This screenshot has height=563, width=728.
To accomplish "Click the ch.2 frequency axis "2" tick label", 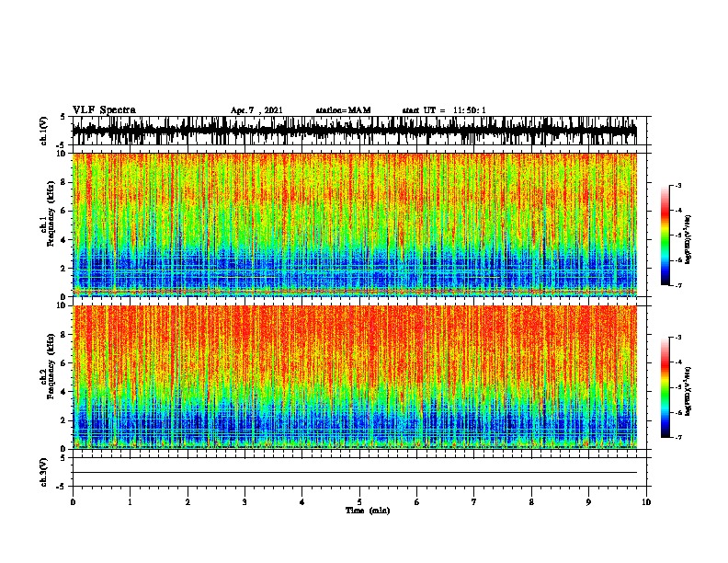I will 63,420.
